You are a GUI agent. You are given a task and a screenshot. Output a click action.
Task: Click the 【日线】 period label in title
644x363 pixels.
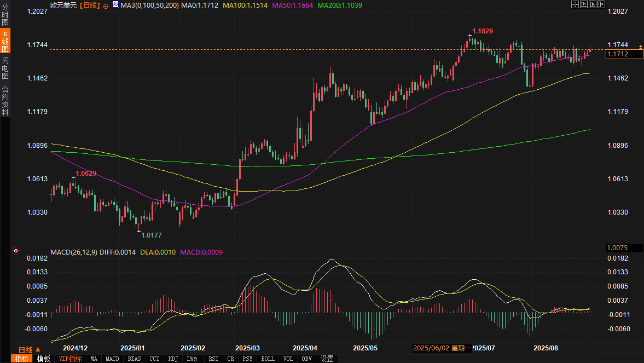click(90, 5)
